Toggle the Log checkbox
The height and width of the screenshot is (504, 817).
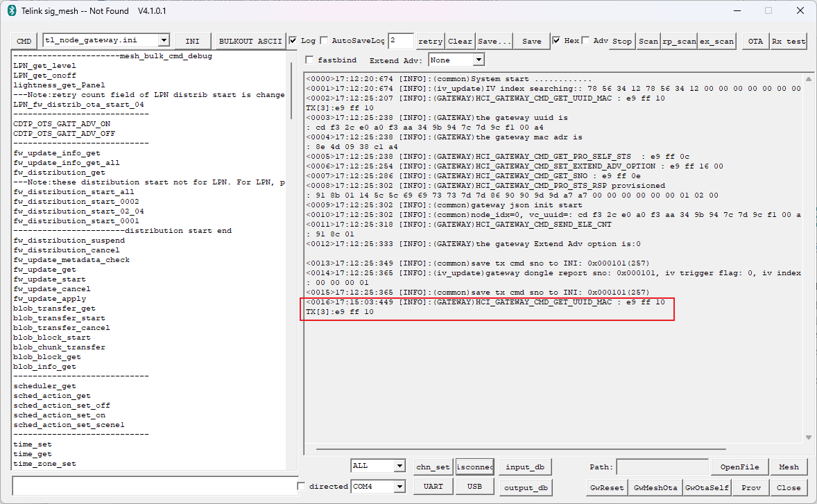tap(293, 41)
